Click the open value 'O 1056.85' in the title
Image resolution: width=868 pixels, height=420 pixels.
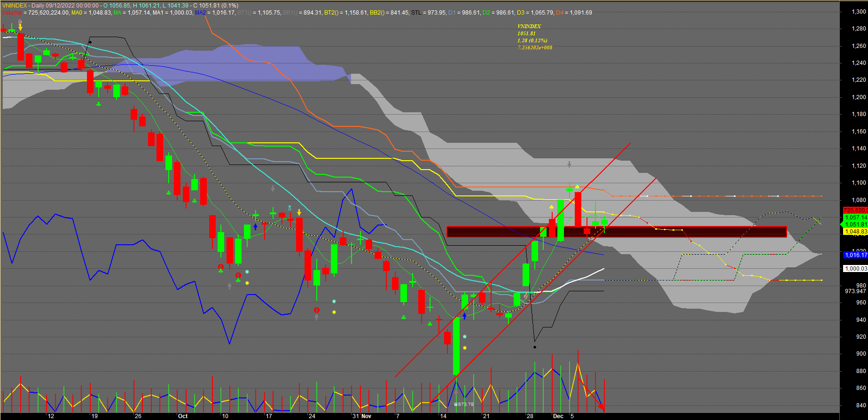pos(117,6)
